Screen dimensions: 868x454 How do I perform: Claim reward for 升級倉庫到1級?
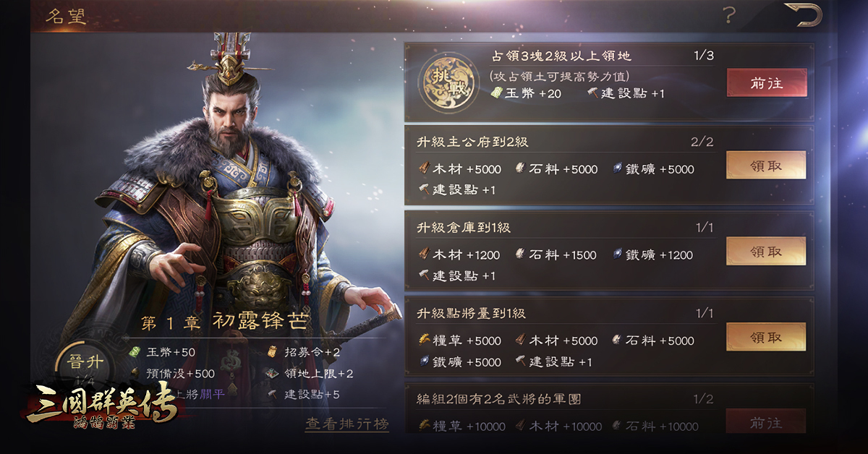(766, 252)
